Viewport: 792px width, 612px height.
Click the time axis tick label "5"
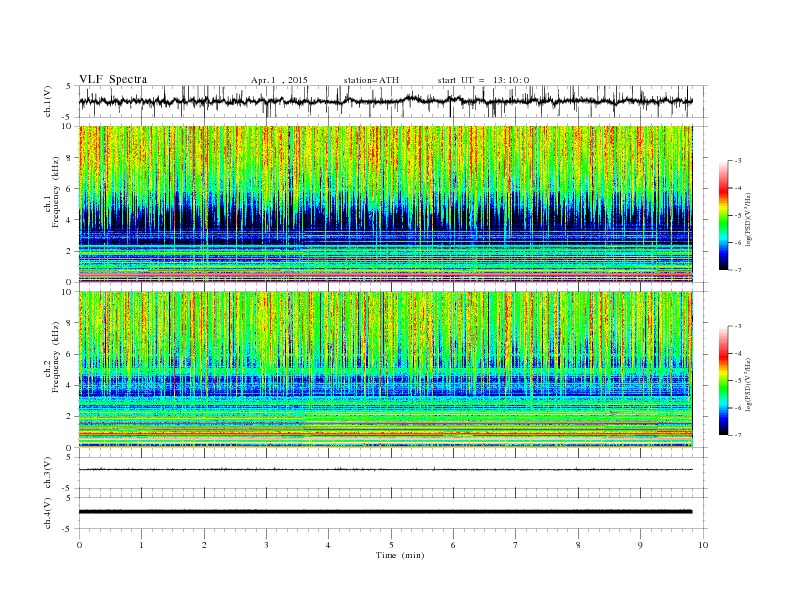391,545
